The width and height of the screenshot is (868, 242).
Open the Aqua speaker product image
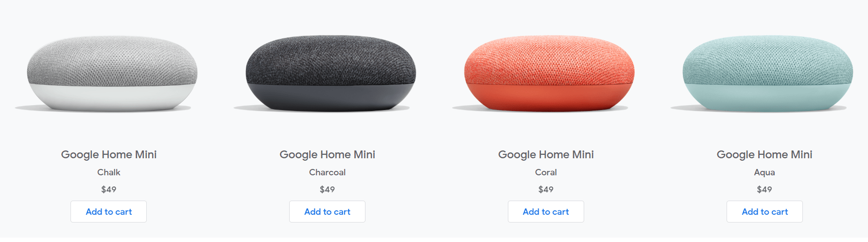point(764,74)
